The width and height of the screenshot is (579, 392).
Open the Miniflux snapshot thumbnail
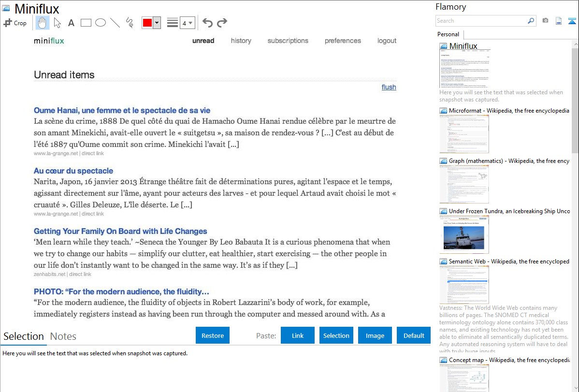point(464,69)
